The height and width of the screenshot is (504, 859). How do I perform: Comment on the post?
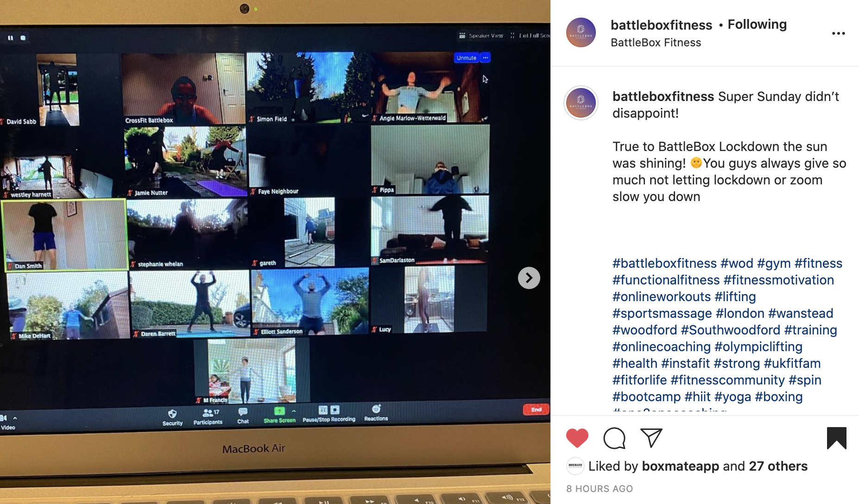pos(614,437)
